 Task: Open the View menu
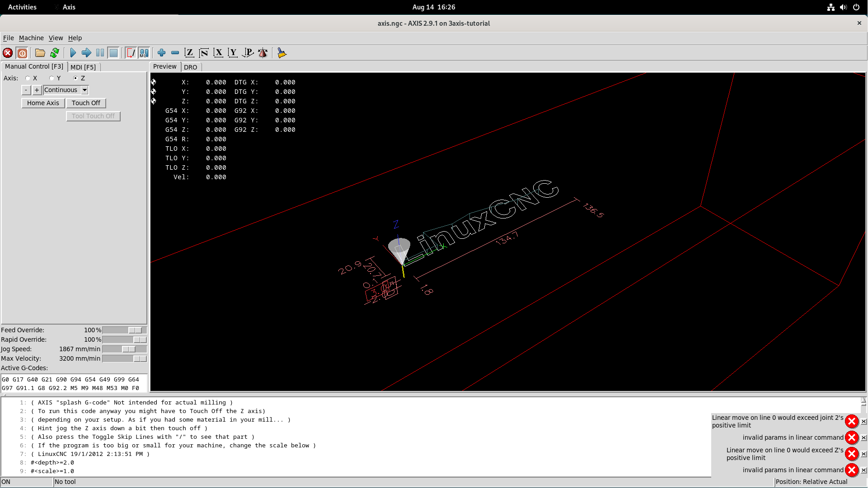56,38
